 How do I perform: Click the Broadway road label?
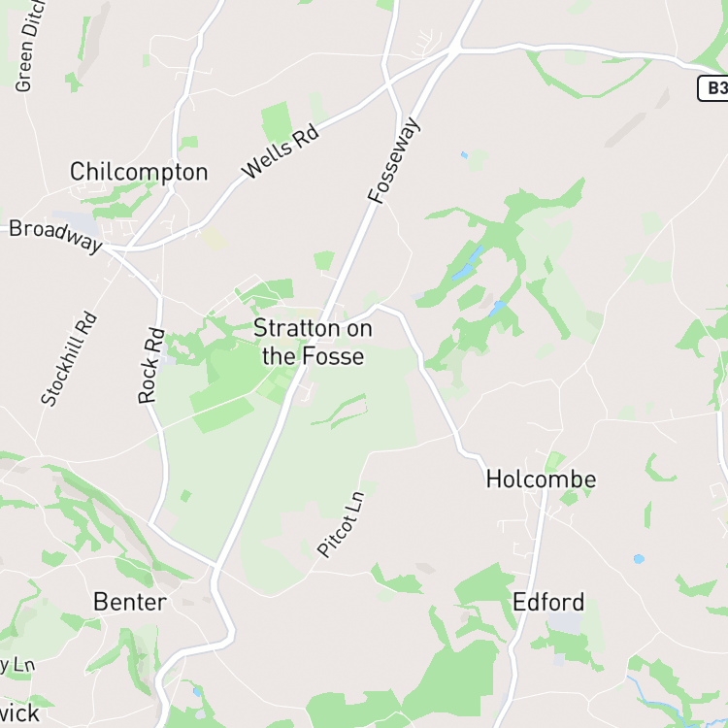coord(55,236)
